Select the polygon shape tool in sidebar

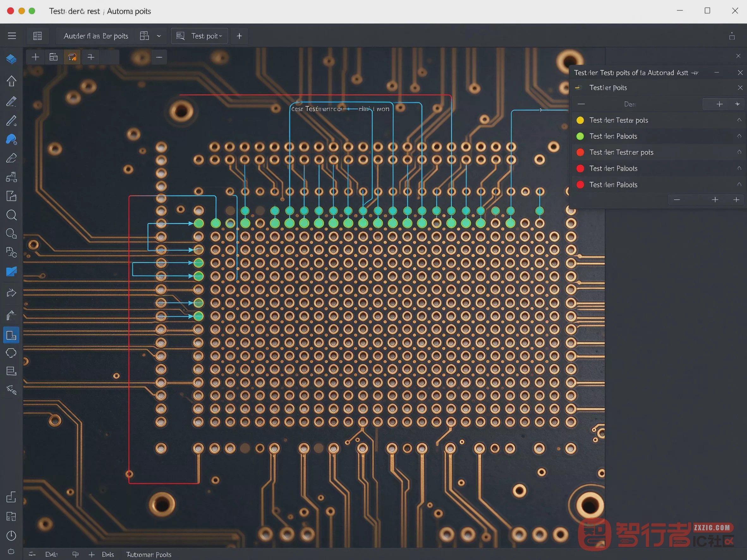[11, 353]
